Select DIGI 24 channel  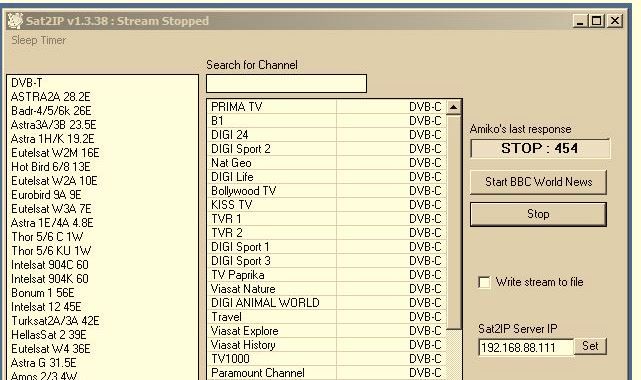point(327,135)
